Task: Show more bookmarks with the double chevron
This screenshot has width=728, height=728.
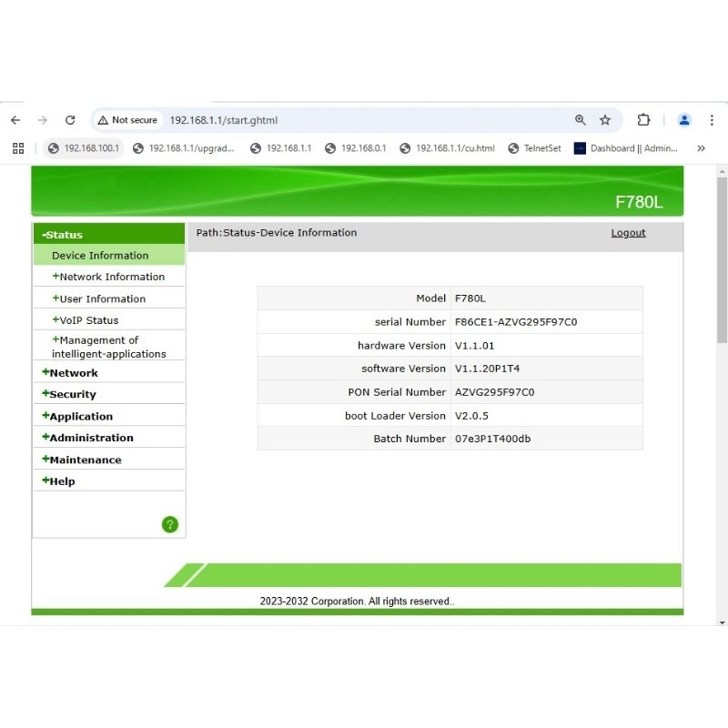Action: pos(701,148)
